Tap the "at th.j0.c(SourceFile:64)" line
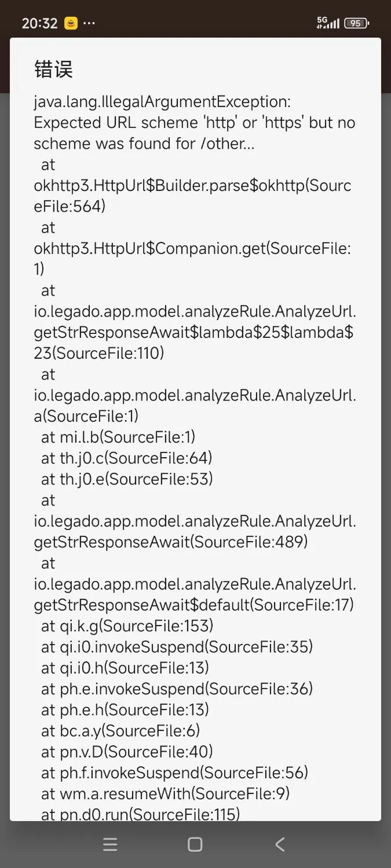Viewport: 391px width, 868px height. pyautogui.click(x=126, y=458)
